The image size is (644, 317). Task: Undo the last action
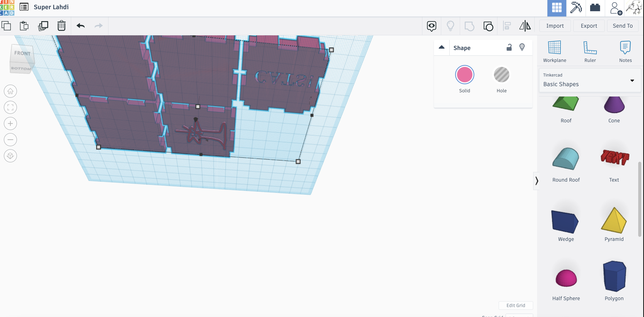click(80, 26)
